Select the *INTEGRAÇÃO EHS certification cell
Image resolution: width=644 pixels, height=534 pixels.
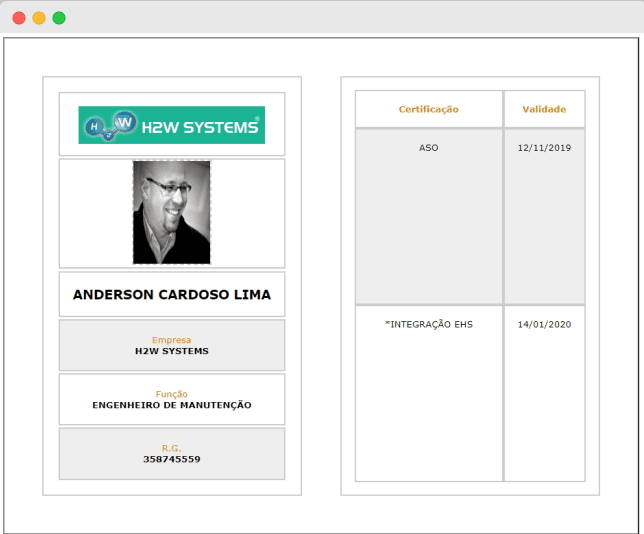(x=429, y=393)
